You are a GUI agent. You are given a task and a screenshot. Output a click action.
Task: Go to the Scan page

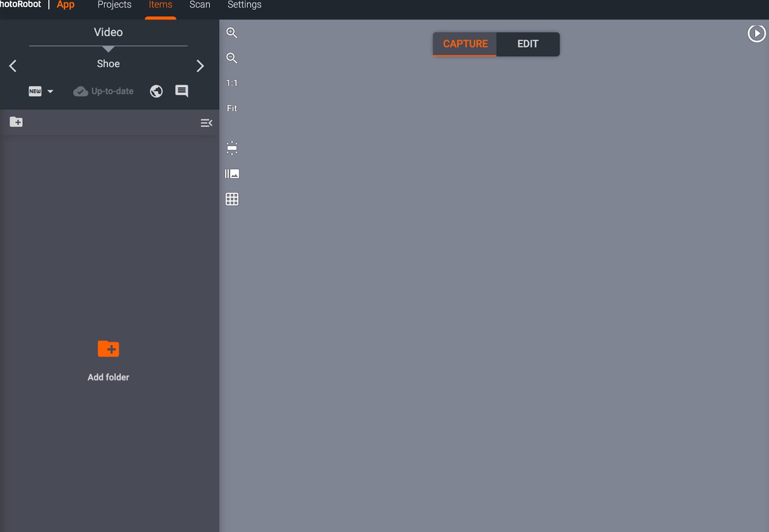pyautogui.click(x=199, y=5)
